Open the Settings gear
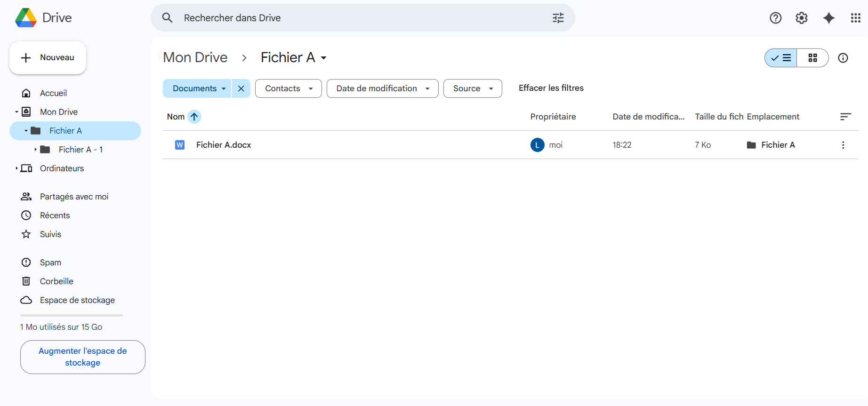The height and width of the screenshot is (406, 868). [801, 18]
